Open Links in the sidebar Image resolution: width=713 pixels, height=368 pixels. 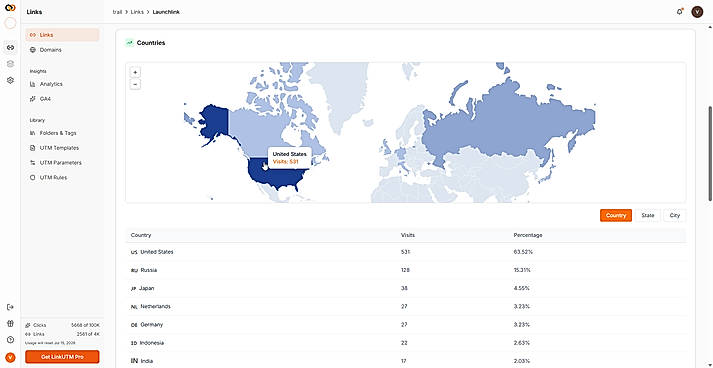[x=62, y=35]
